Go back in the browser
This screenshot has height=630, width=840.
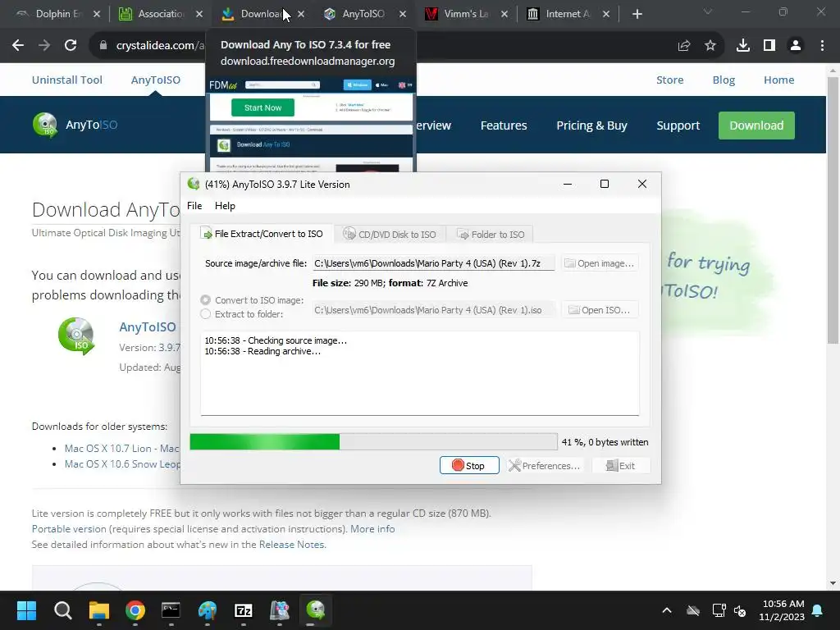pos(18,46)
